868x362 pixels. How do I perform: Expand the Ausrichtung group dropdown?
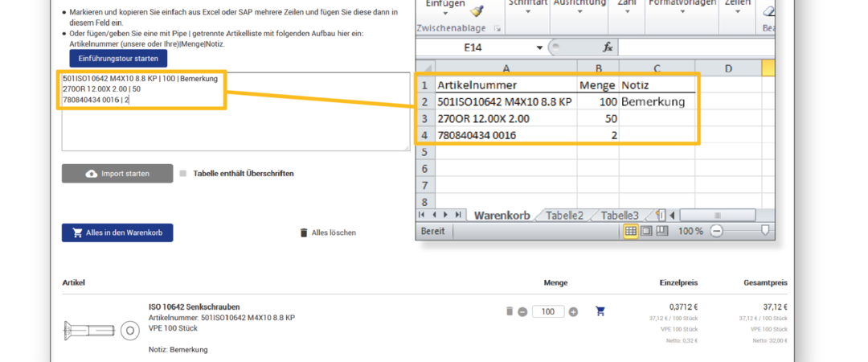[579, 12]
